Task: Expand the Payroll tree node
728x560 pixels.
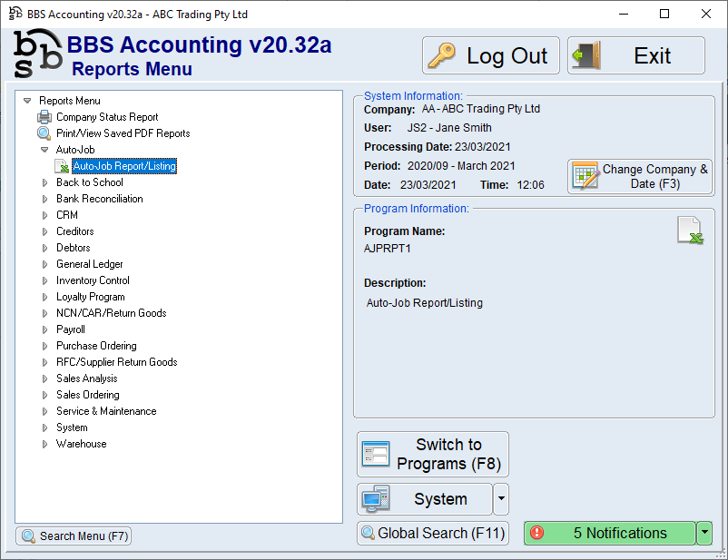Action: pos(44,329)
